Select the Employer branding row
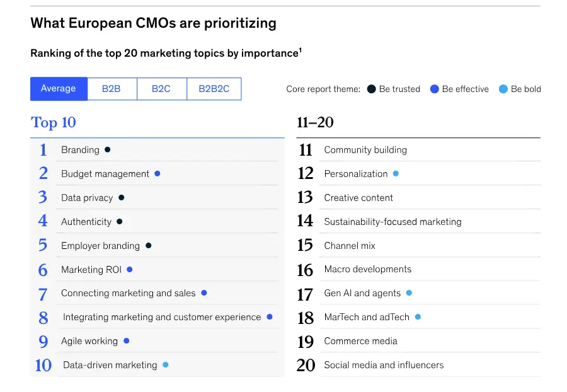This screenshot has height=392, width=567. click(x=100, y=246)
